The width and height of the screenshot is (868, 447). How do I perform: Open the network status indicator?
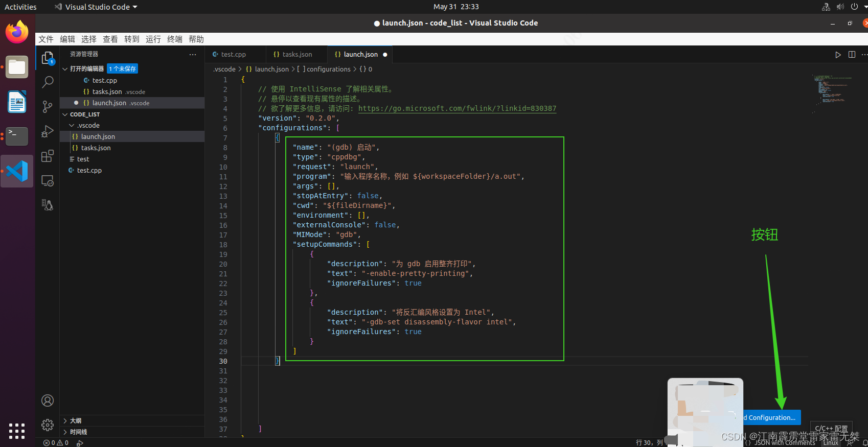(826, 7)
